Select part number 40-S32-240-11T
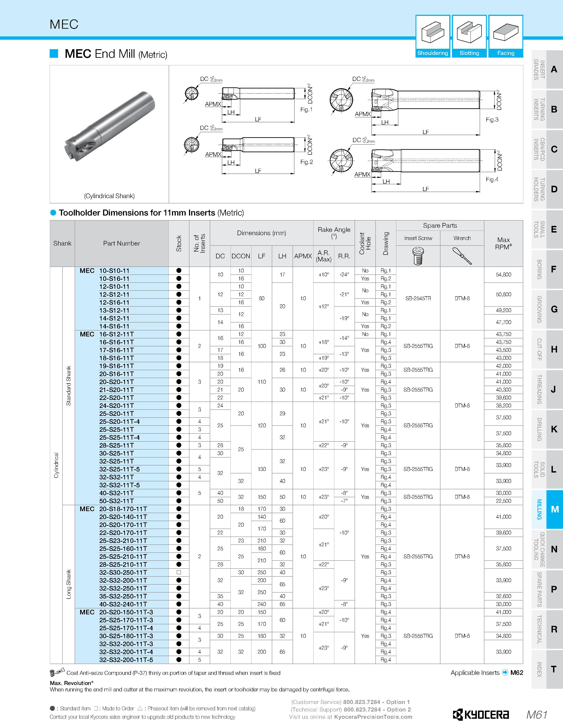Screen dimensions: 563x728 coord(123,604)
